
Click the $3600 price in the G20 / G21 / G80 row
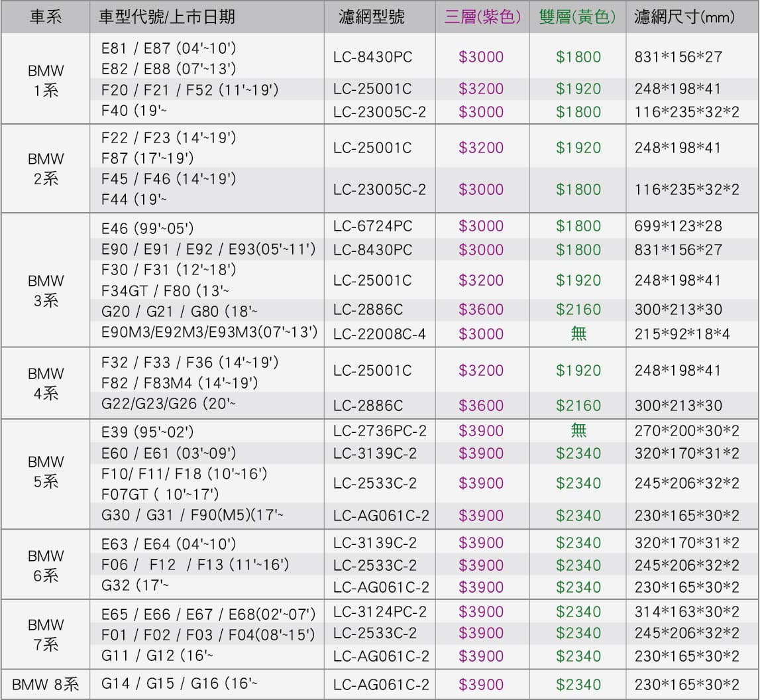click(x=481, y=310)
